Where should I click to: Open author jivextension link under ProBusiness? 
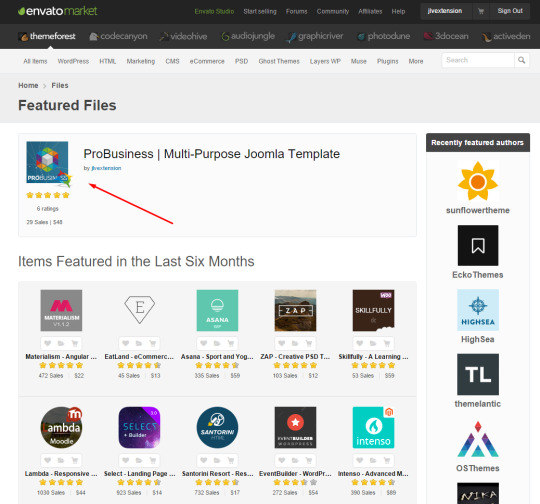106,168
